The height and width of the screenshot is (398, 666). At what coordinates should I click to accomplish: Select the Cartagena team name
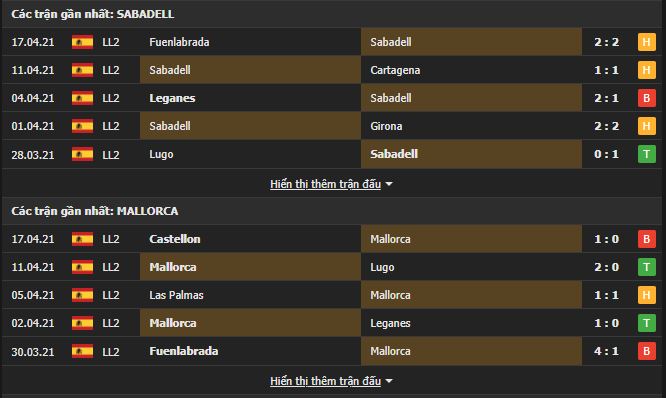pyautogui.click(x=395, y=70)
